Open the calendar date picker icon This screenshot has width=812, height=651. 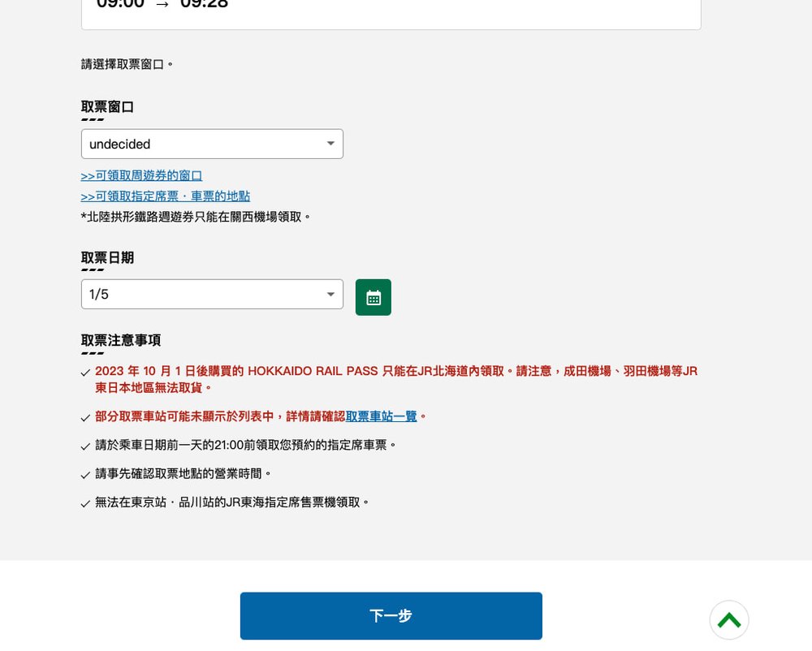coord(373,297)
